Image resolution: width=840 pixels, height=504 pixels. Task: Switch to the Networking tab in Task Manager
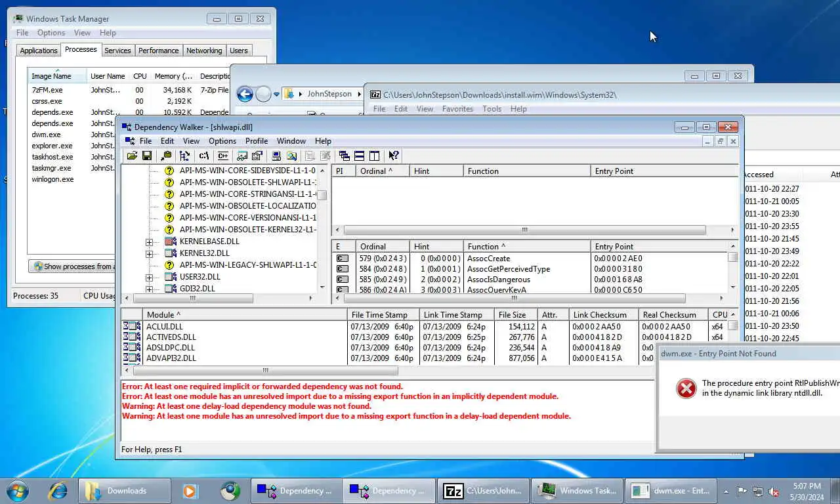[x=204, y=51]
